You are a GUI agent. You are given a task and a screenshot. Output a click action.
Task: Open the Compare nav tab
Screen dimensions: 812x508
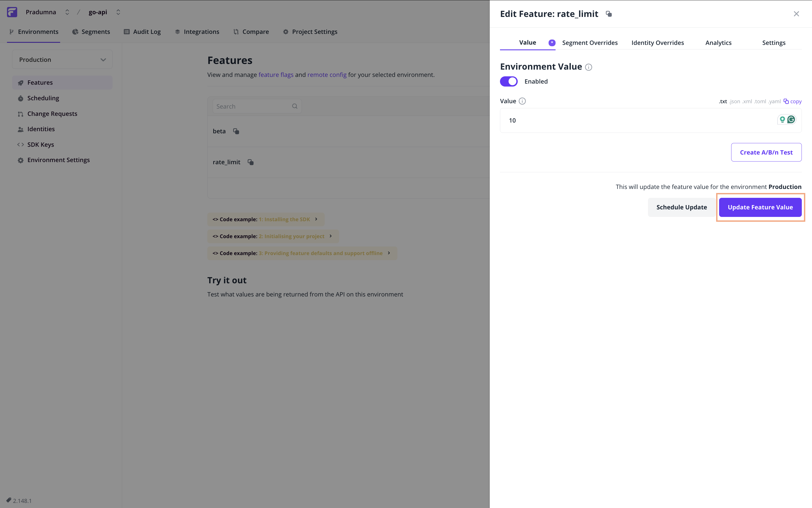click(251, 32)
